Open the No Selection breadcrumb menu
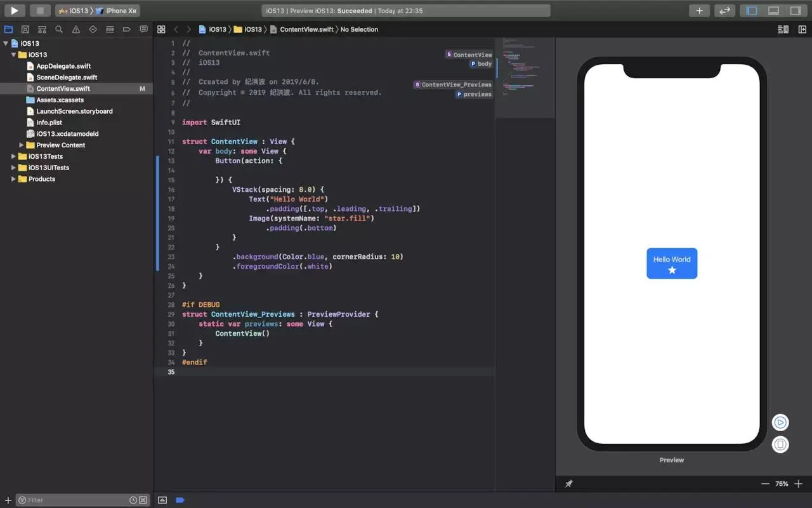812x508 pixels. pyautogui.click(x=359, y=29)
